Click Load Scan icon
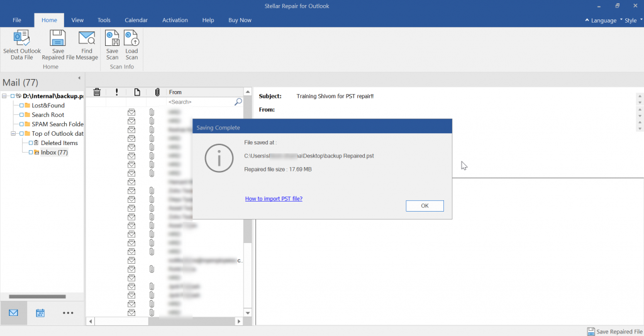This screenshot has width=644, height=336. pyautogui.click(x=131, y=39)
